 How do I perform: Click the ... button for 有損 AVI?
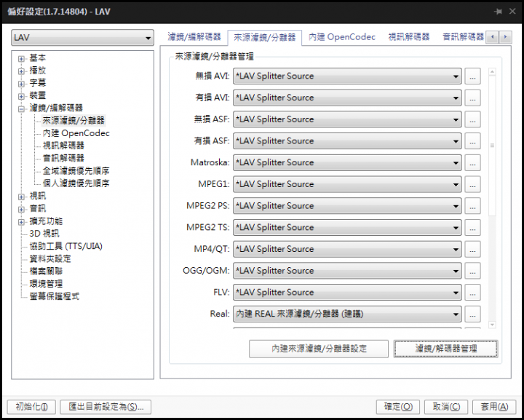tap(472, 98)
